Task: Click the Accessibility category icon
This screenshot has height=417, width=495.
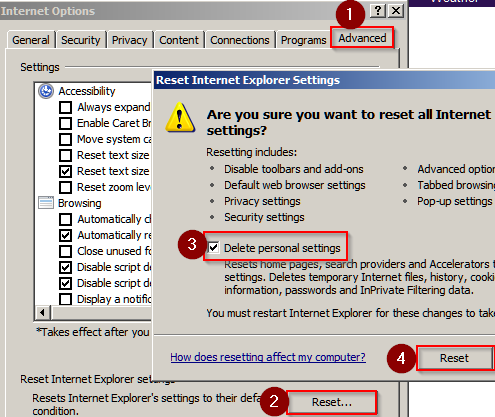Action: click(x=46, y=91)
